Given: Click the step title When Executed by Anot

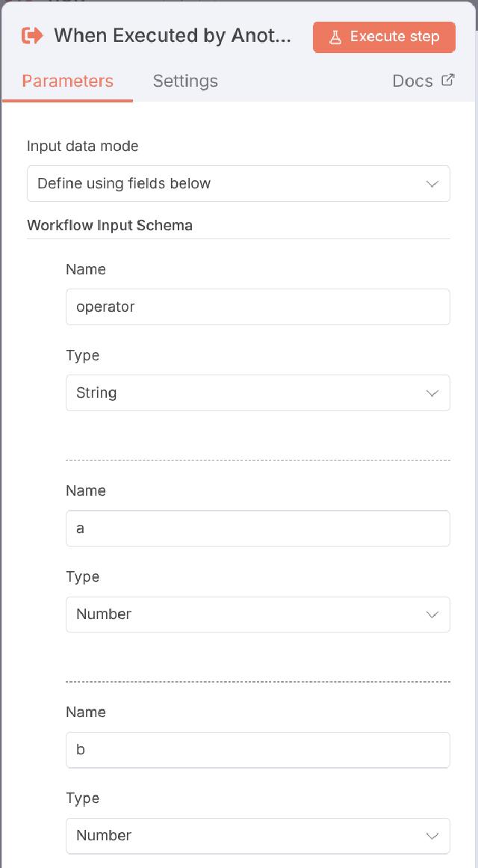Looking at the screenshot, I should point(172,35).
